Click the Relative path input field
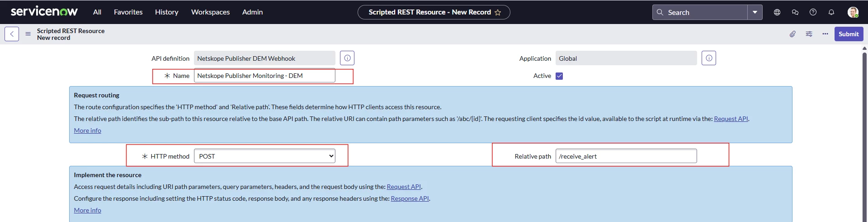The width and height of the screenshot is (868, 222). (x=626, y=156)
